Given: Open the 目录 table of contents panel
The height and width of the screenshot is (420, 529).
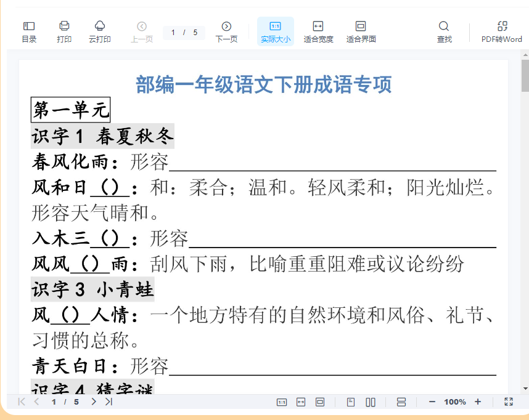Looking at the screenshot, I should (x=29, y=31).
